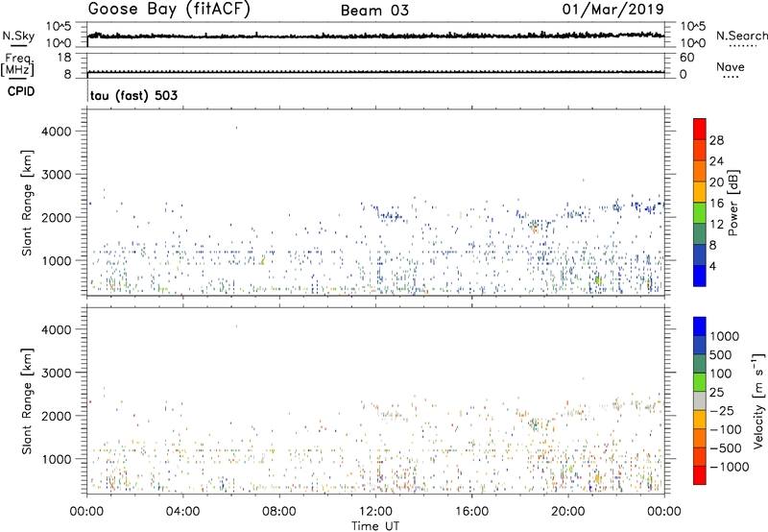Click the 'Power [dB]' colorbar label

tap(733, 203)
